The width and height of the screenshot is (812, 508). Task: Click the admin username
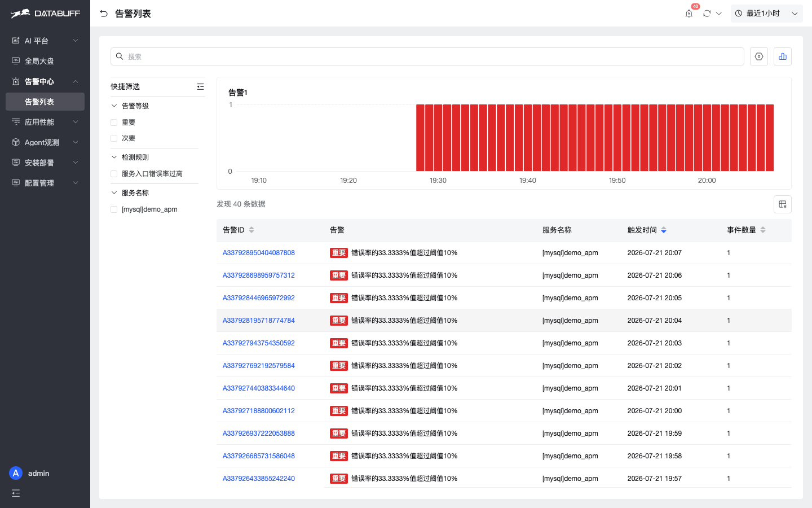(39, 473)
